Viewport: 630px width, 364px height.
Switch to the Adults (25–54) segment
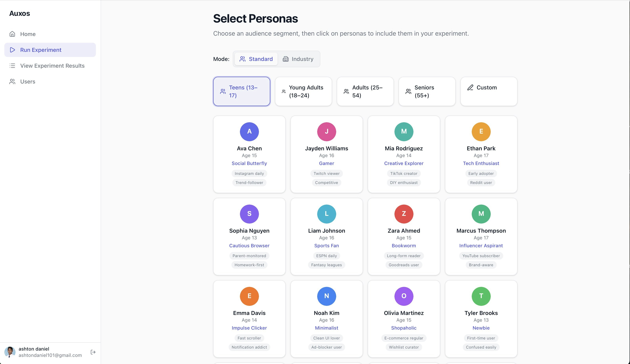click(365, 91)
